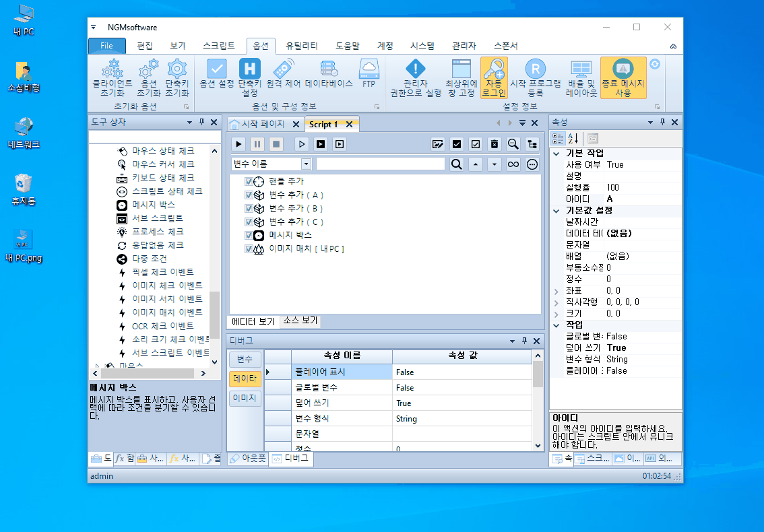Uncheck the 변수 추가 ( C ) checkbox
The image size is (764, 532).
click(249, 222)
